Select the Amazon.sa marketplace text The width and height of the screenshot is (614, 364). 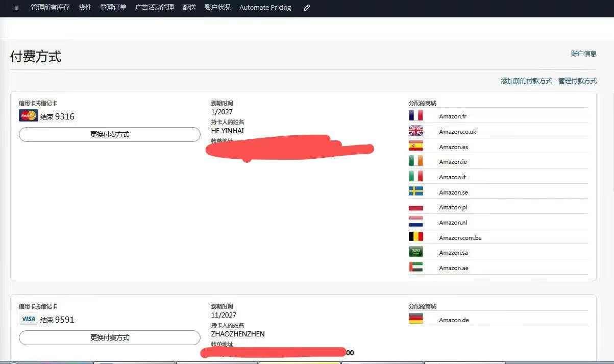454,253
